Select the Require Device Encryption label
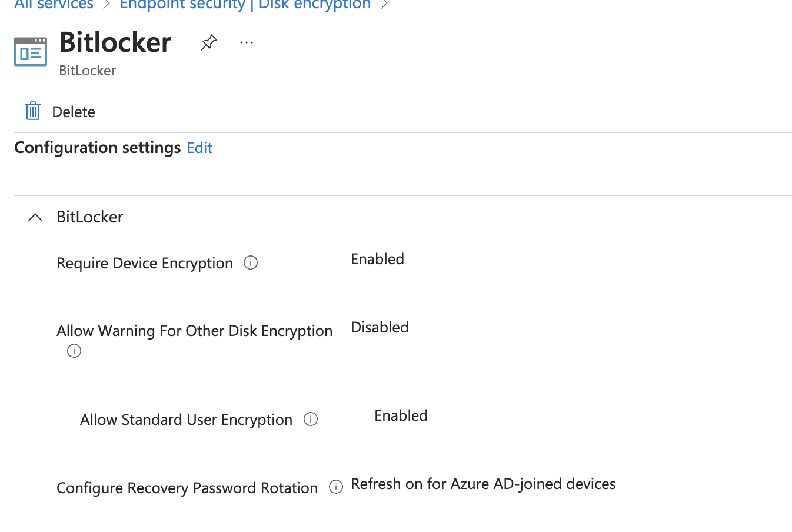The width and height of the screenshot is (792, 532). click(x=144, y=263)
